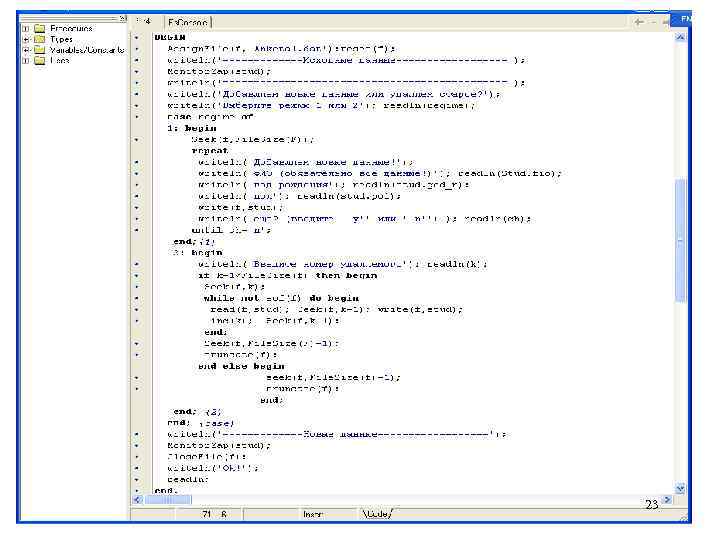
Task: Open the Code tab at editor bottom
Action: tap(377, 514)
